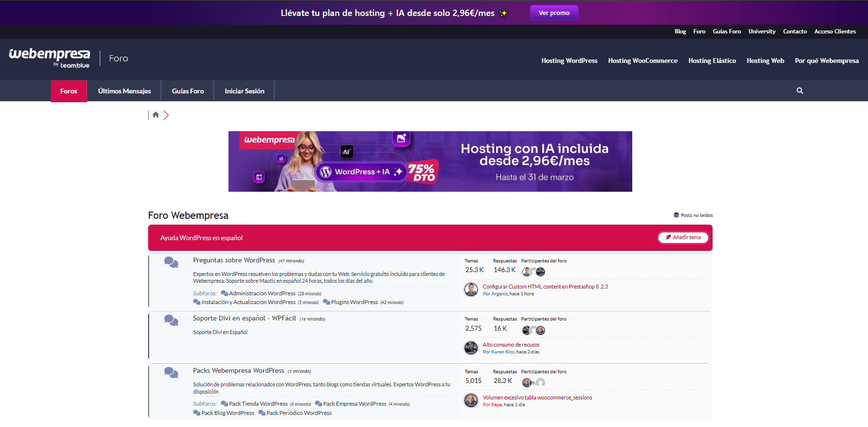This screenshot has width=868, height=427.
Task: Open the Plugins WordPress subforum
Action: [x=354, y=302]
